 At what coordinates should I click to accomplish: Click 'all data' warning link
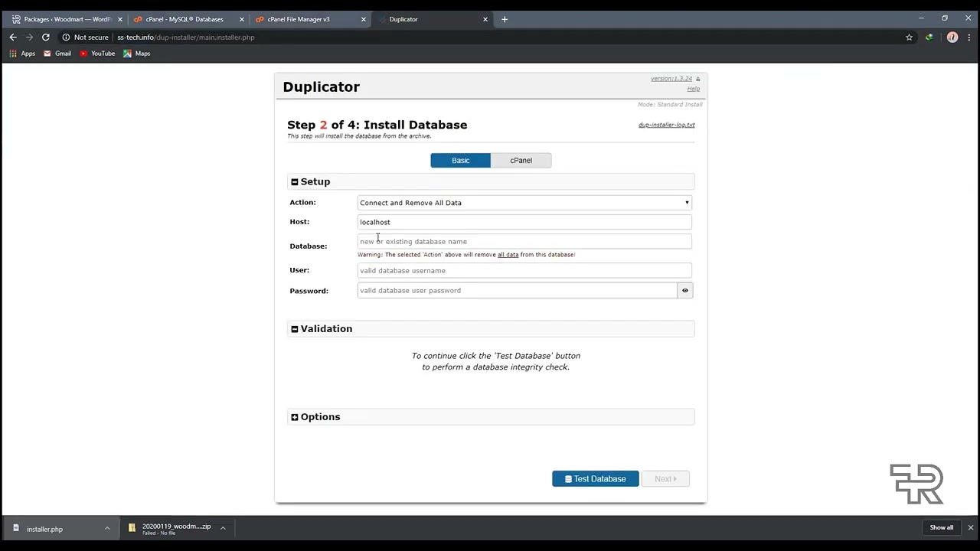508,255
